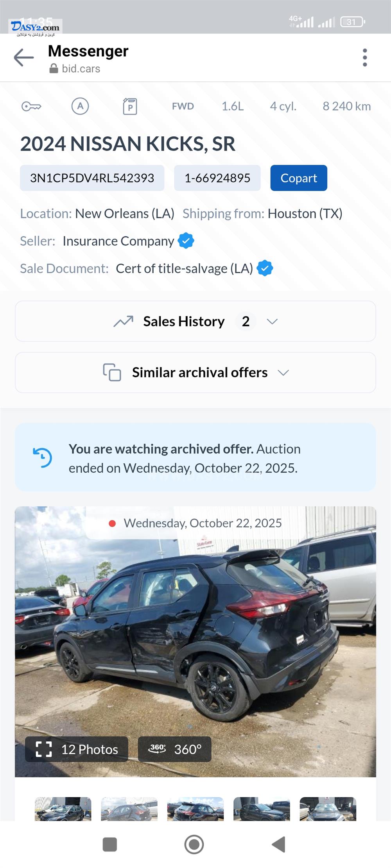Open the 360° view
391x868 pixels.
pos(175,749)
